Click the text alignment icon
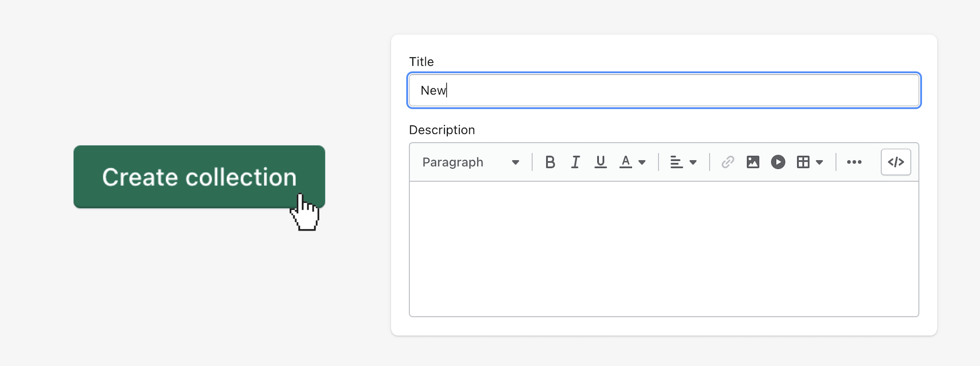The image size is (980, 366). tap(676, 162)
